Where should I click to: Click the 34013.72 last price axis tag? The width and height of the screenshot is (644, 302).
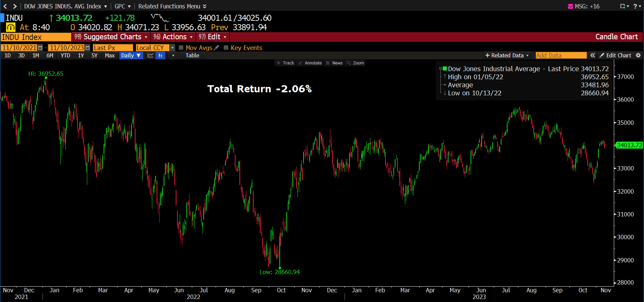(629, 145)
